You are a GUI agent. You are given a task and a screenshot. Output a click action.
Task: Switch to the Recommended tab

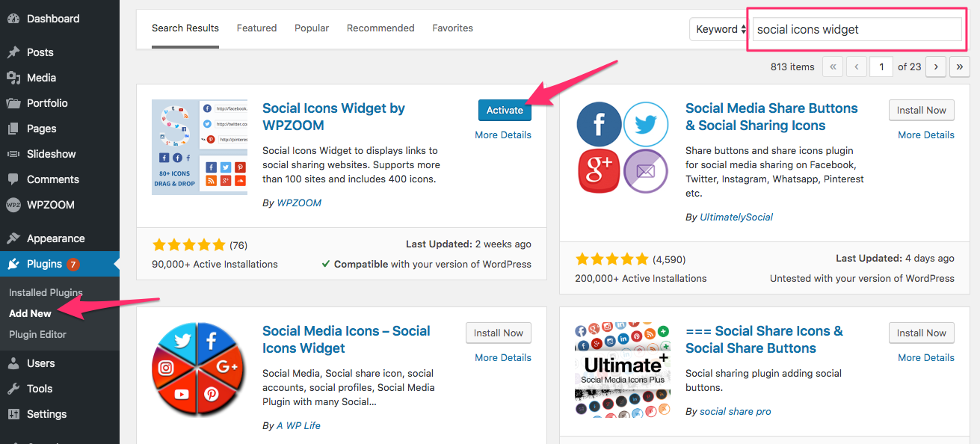coord(380,28)
